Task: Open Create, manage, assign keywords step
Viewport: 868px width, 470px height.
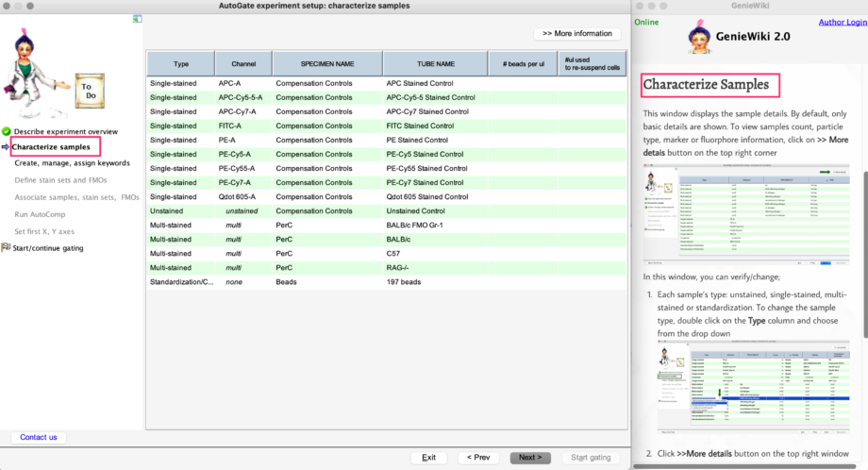Action: [72, 163]
